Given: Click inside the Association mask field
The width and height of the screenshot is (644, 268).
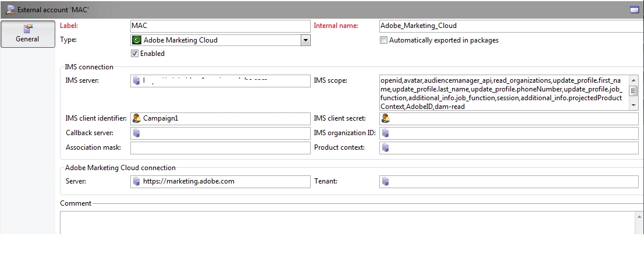Looking at the screenshot, I should 220,147.
